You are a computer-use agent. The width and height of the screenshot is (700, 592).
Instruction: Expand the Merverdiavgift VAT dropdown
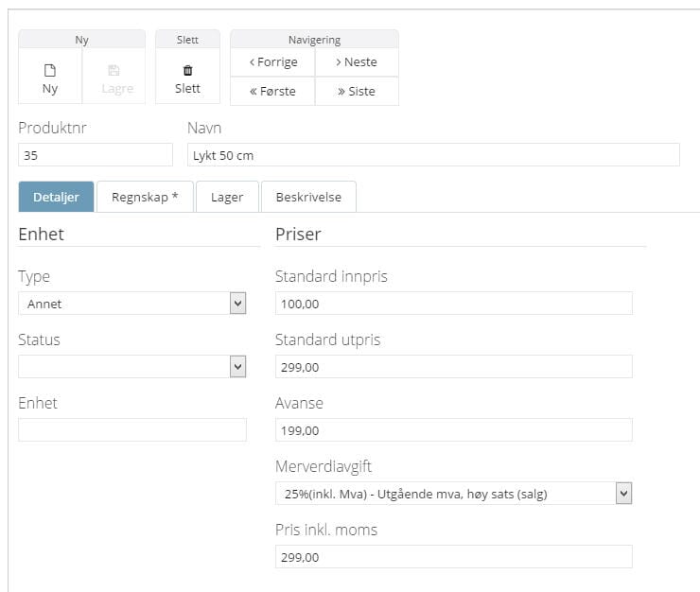(453, 494)
